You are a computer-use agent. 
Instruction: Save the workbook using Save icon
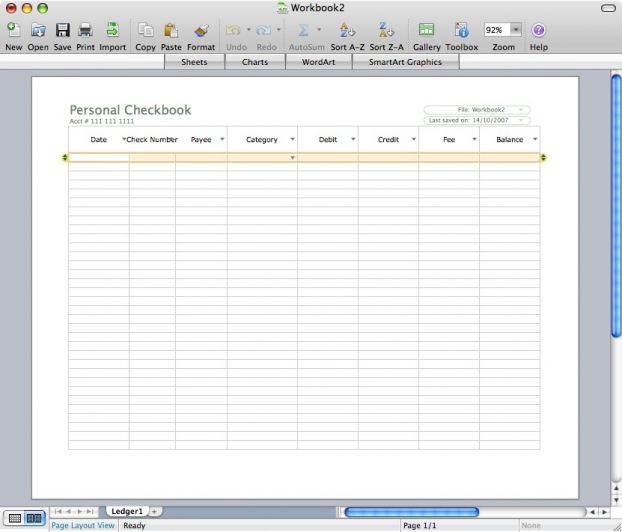pos(62,31)
